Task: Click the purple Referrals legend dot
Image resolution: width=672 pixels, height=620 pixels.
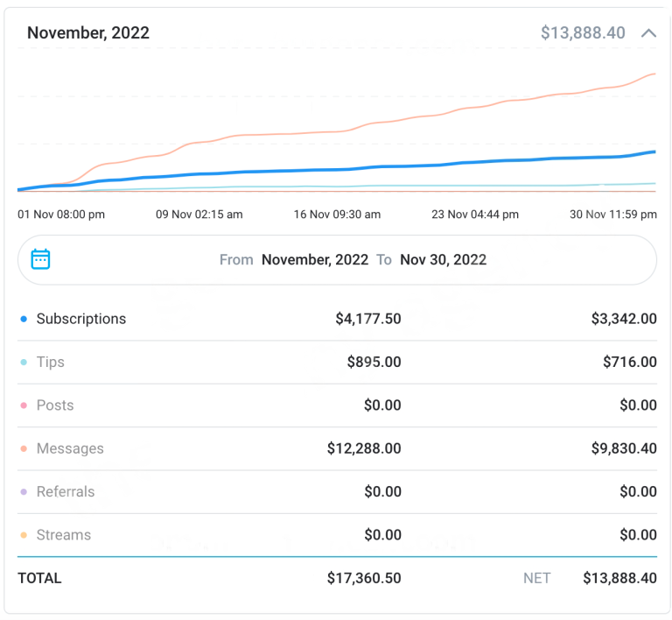Action: (24, 492)
